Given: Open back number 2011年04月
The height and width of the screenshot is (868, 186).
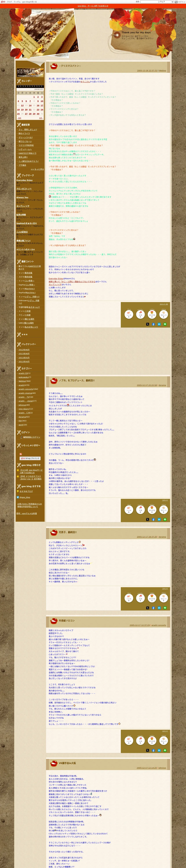Looking at the screenshot, I should [x=24, y=362].
